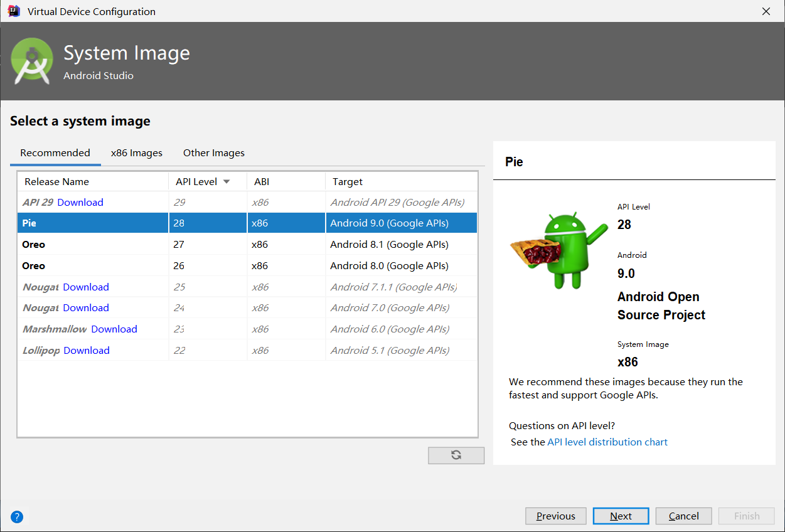
Task: Click the Release Name column header
Action: coord(93,181)
